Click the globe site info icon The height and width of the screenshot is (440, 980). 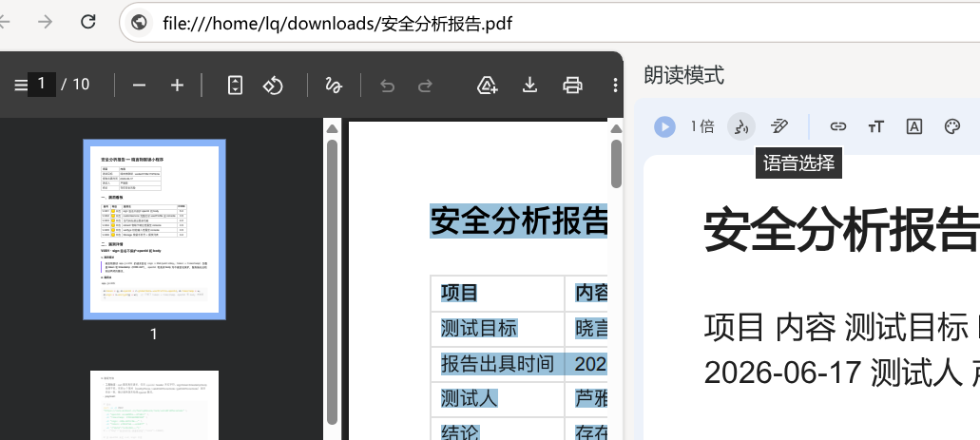[x=139, y=23]
